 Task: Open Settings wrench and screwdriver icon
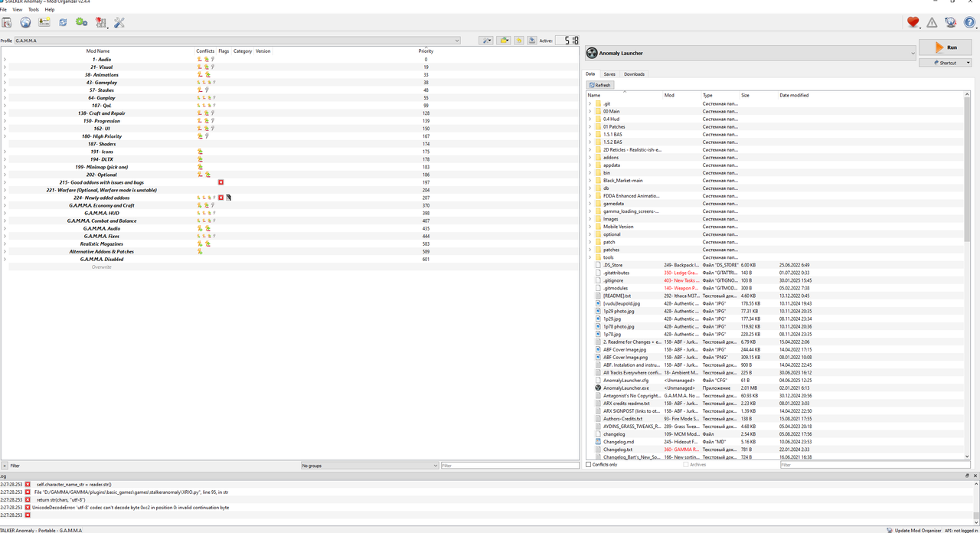click(119, 23)
